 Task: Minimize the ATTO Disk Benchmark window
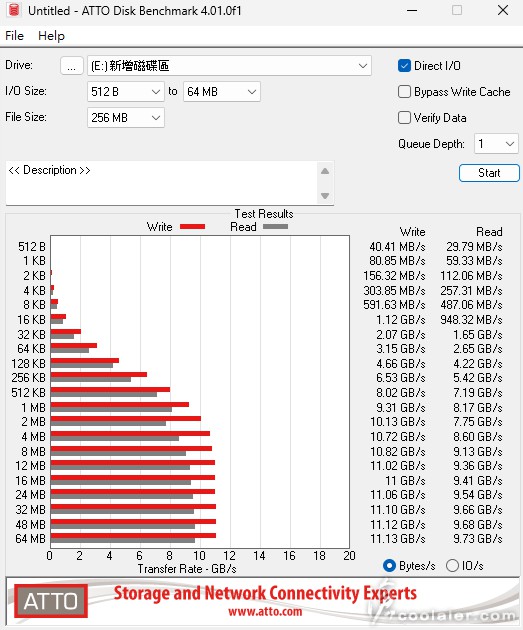click(412, 10)
